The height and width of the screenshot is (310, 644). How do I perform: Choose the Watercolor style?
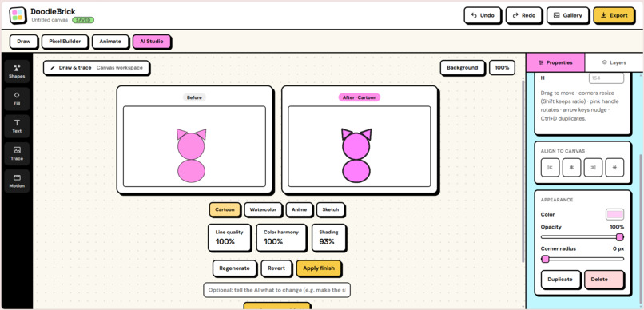click(263, 210)
